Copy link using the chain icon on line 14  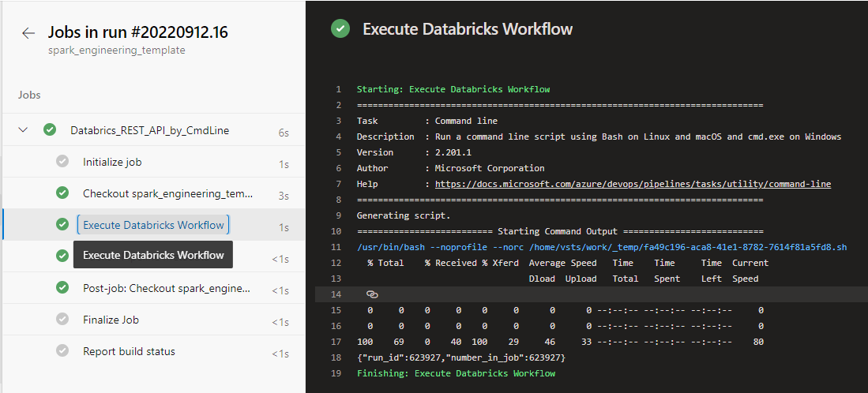coord(372,294)
